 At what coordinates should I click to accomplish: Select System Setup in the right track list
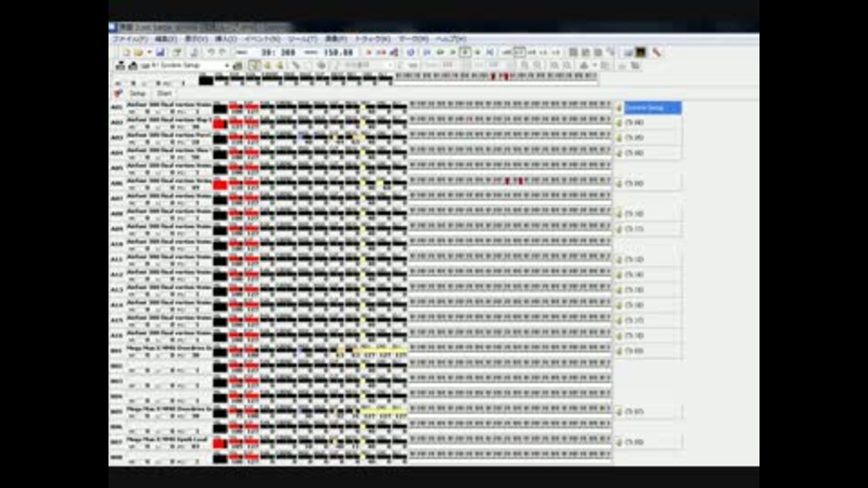coord(652,108)
